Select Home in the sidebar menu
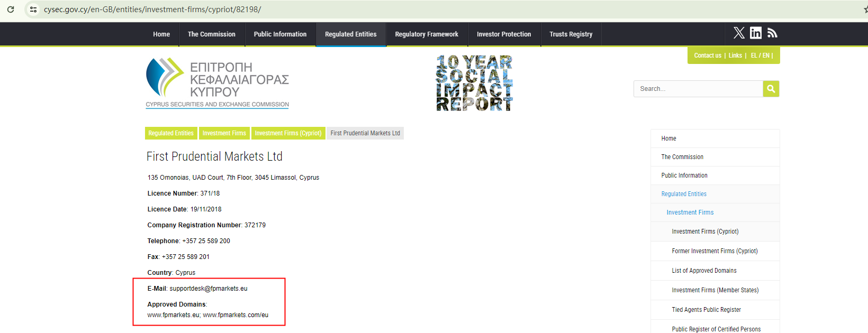 point(715,138)
